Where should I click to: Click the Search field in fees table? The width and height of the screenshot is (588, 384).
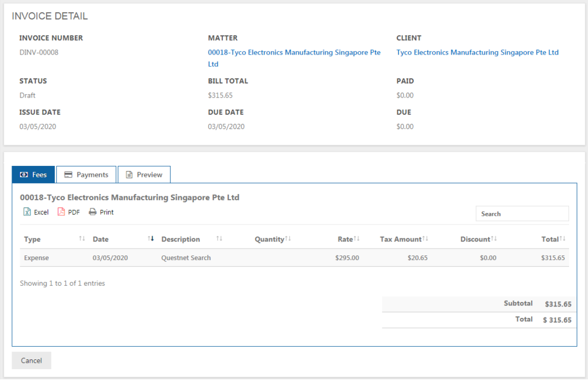[x=522, y=214]
